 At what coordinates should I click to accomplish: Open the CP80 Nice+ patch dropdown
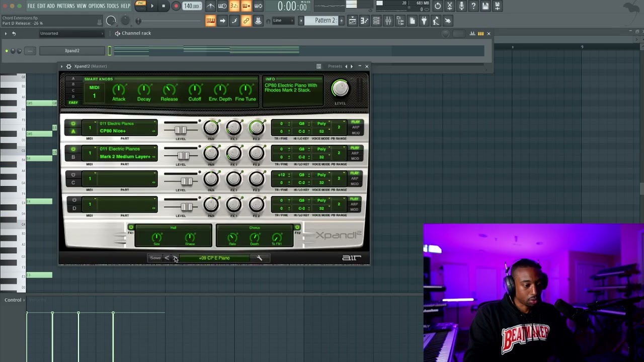point(127,131)
